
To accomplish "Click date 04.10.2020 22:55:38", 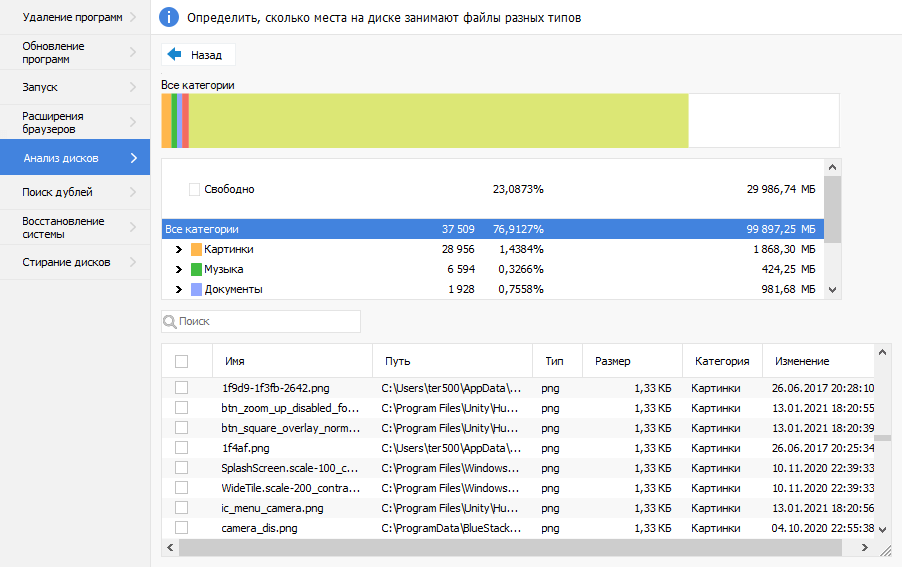I will coord(823,528).
